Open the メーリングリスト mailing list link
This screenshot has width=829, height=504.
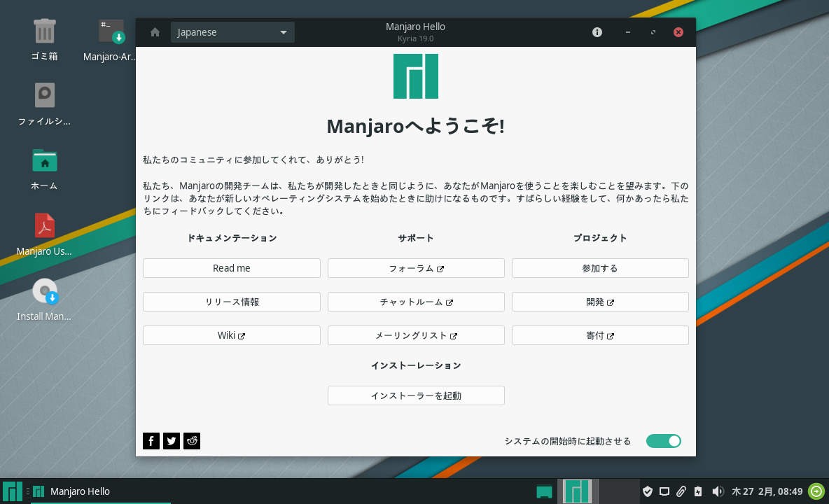click(x=416, y=335)
